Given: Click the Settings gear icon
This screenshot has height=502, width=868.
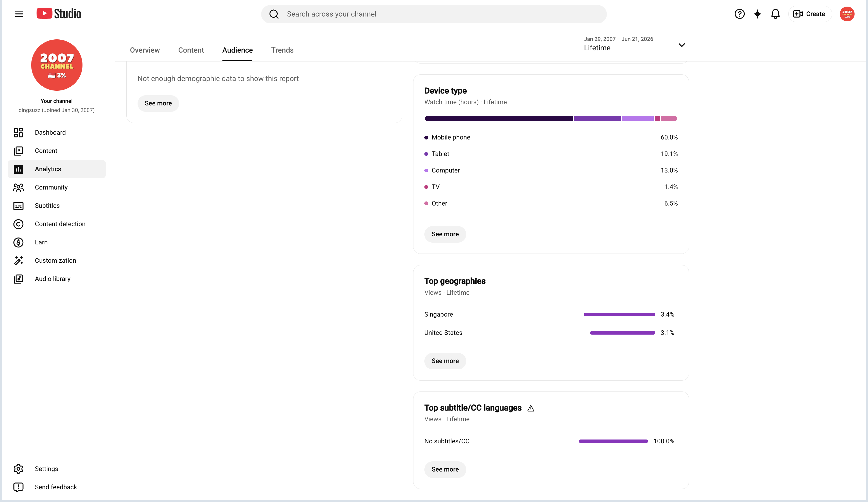Looking at the screenshot, I should 18,469.
